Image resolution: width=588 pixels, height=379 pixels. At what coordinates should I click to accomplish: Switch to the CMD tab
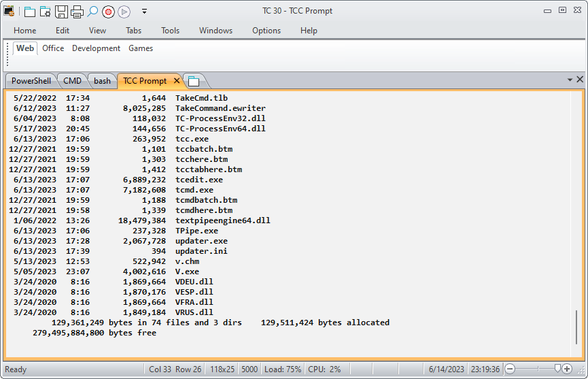pyautogui.click(x=72, y=81)
